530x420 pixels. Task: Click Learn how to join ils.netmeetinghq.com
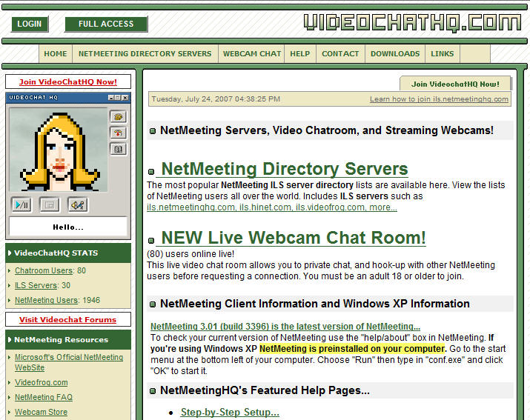click(x=439, y=99)
